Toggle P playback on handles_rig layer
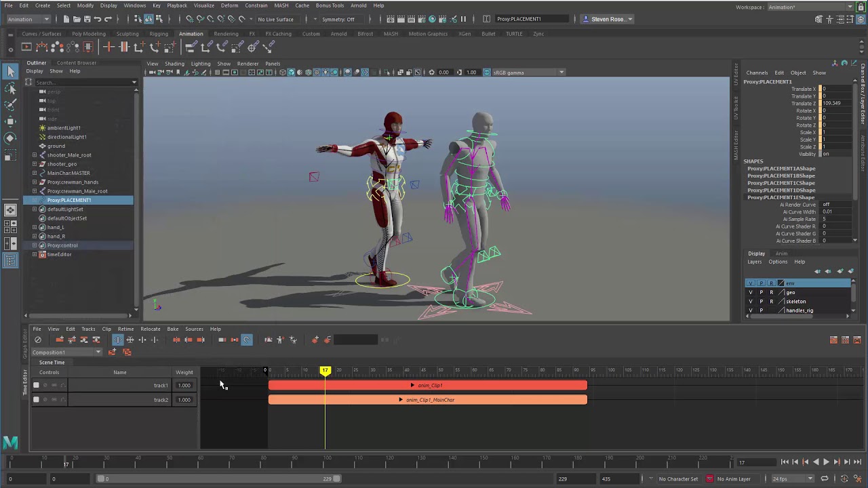 tap(761, 310)
